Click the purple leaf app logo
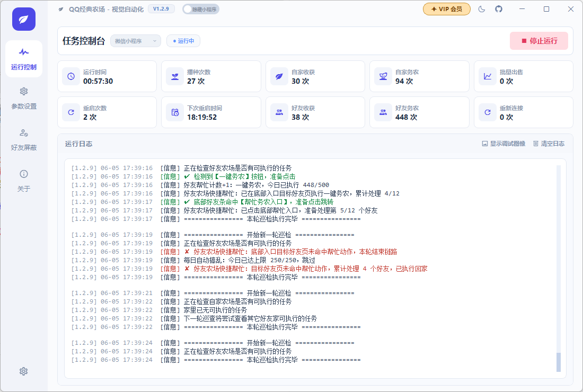583x392 pixels. 24,19
